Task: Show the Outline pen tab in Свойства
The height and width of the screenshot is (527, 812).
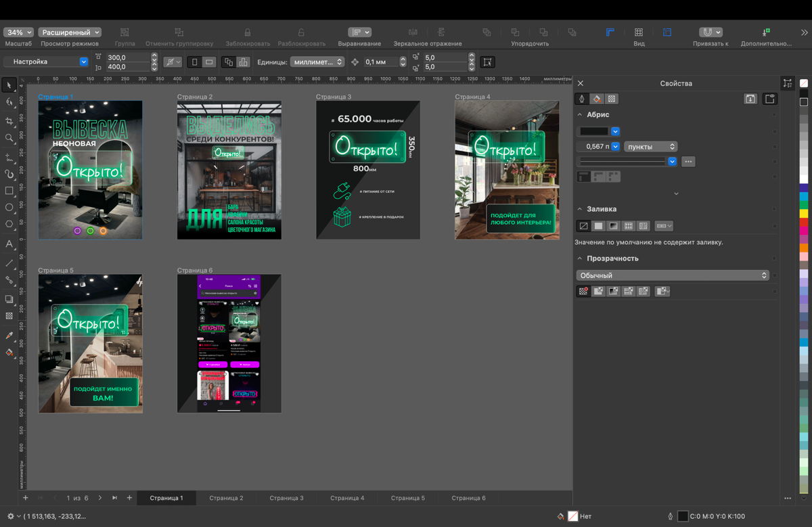Action: click(582, 99)
